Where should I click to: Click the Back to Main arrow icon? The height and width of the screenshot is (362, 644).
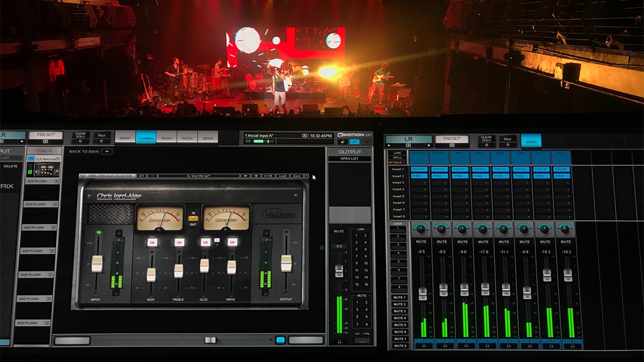(107, 151)
